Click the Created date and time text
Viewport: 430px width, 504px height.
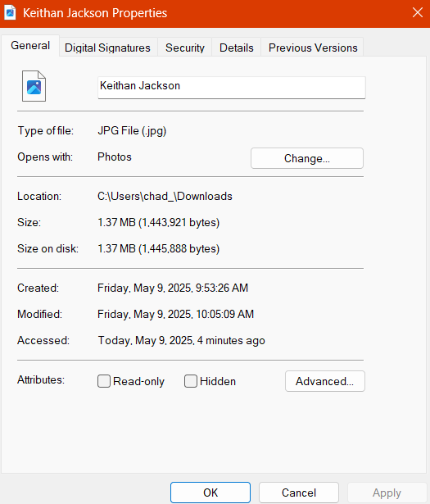coord(173,288)
